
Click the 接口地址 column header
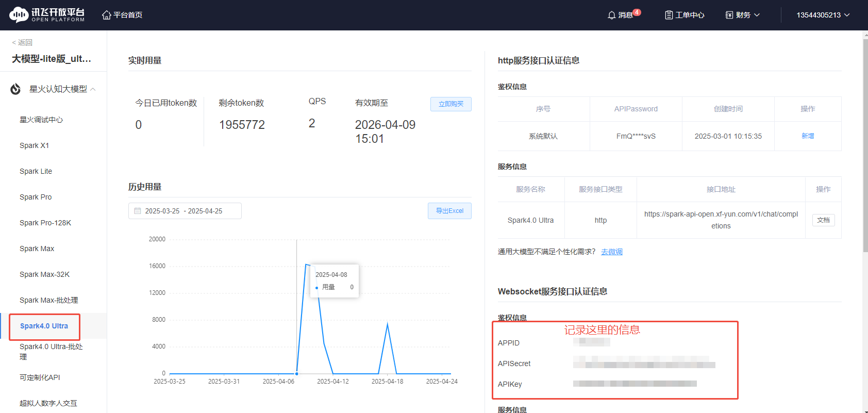tap(721, 189)
